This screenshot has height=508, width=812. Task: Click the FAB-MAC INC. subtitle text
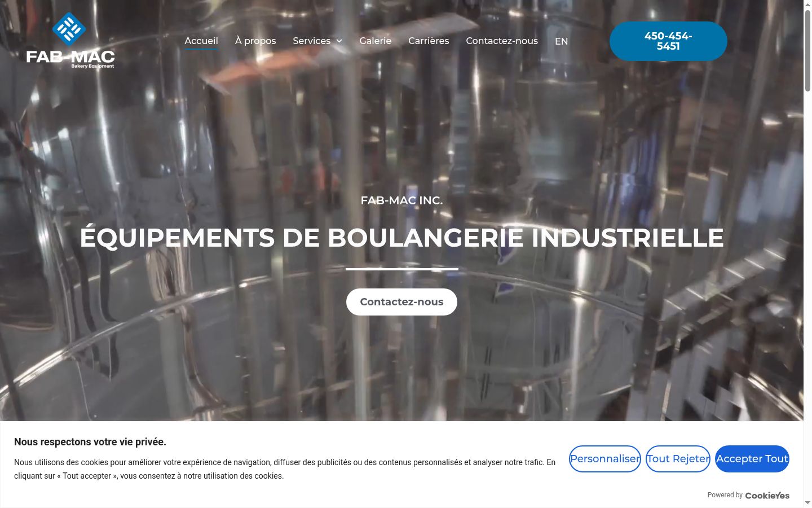pyautogui.click(x=401, y=200)
